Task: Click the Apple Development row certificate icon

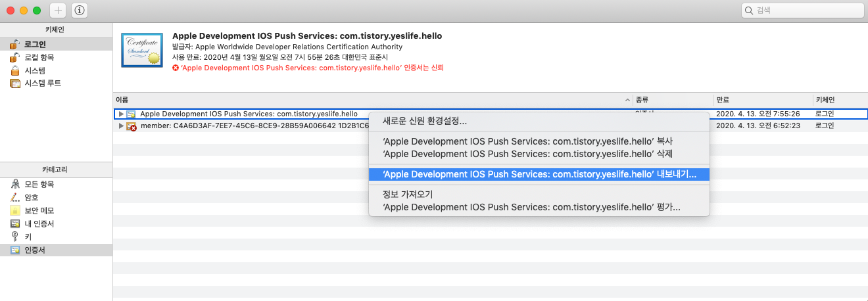Action: coord(132,114)
